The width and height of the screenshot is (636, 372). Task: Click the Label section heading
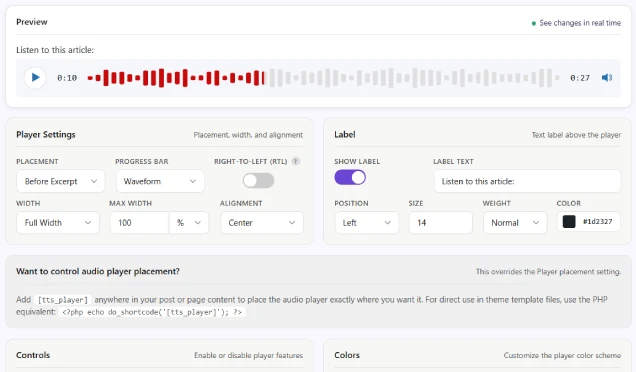pyautogui.click(x=345, y=134)
